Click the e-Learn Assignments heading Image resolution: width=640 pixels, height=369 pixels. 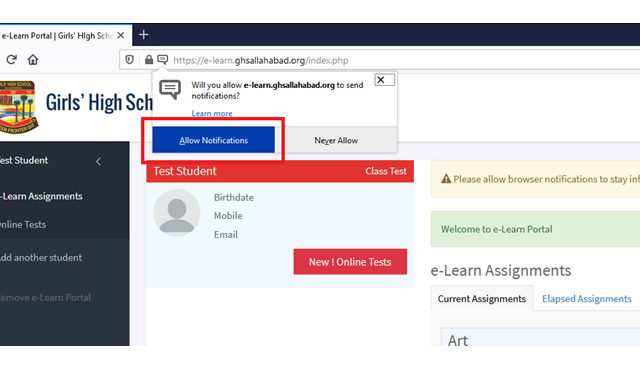[x=501, y=271]
